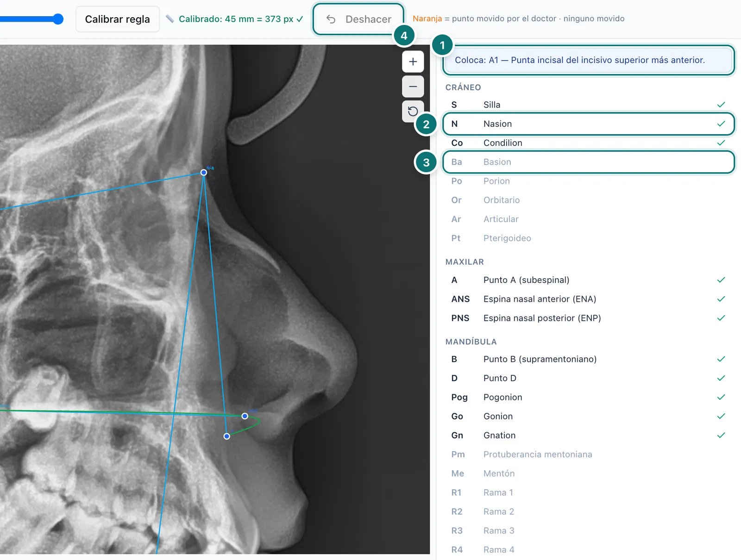Select the Pog Pogonion row
Viewport: 741px width, 560px height.
point(588,397)
